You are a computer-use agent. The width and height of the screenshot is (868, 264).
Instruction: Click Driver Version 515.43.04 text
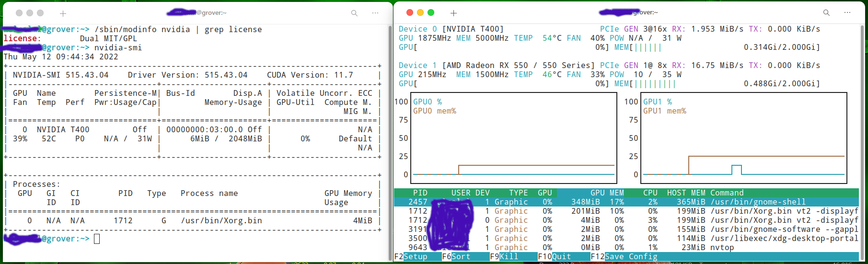pyautogui.click(x=188, y=75)
